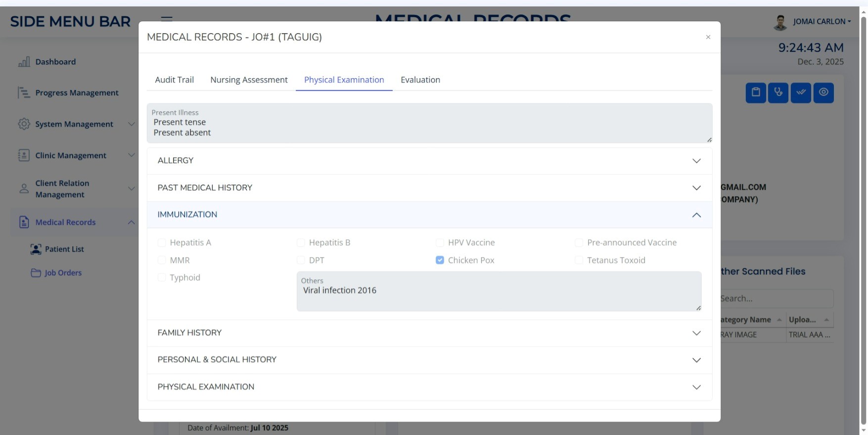868x435 pixels.
Task: Open Progress Management in the sidebar
Action: click(77, 93)
